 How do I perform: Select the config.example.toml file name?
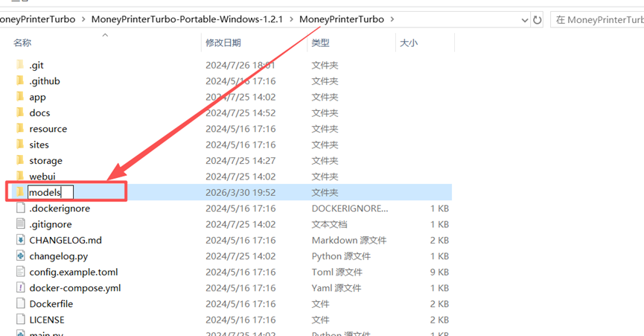tap(74, 273)
